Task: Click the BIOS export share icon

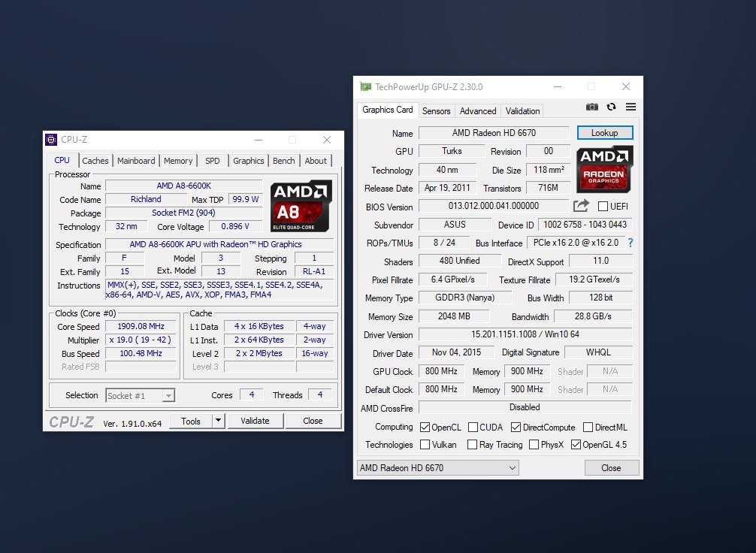Action: pos(581,206)
